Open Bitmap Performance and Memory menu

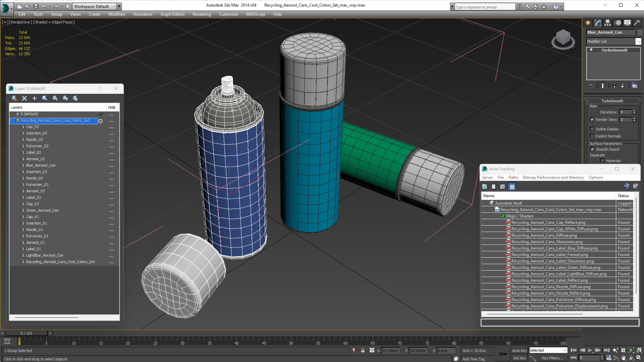(x=553, y=177)
